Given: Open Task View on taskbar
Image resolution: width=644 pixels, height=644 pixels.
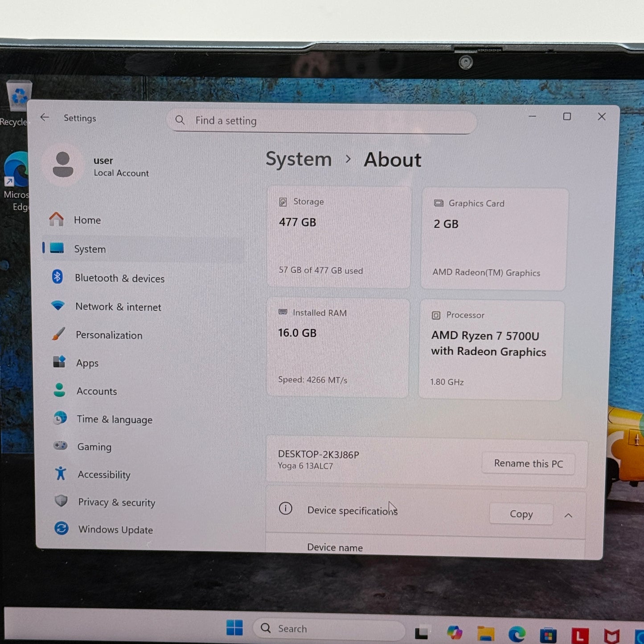Looking at the screenshot, I should coord(421,632).
